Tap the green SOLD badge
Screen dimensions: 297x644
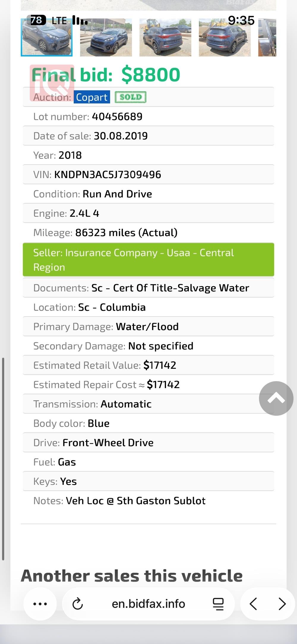tap(131, 97)
